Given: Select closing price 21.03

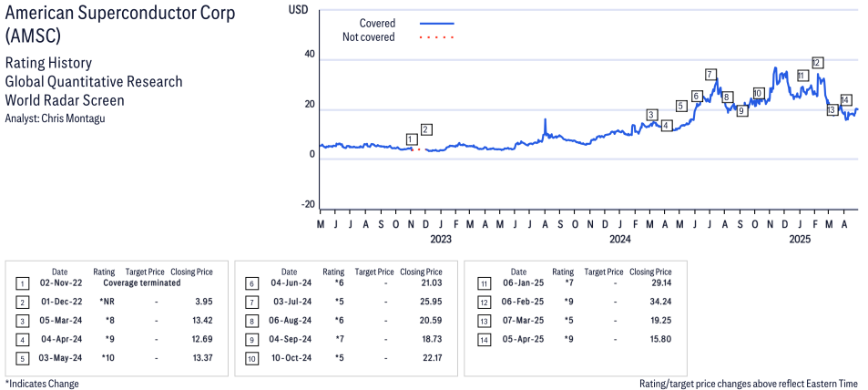Looking at the screenshot, I should [431, 283].
